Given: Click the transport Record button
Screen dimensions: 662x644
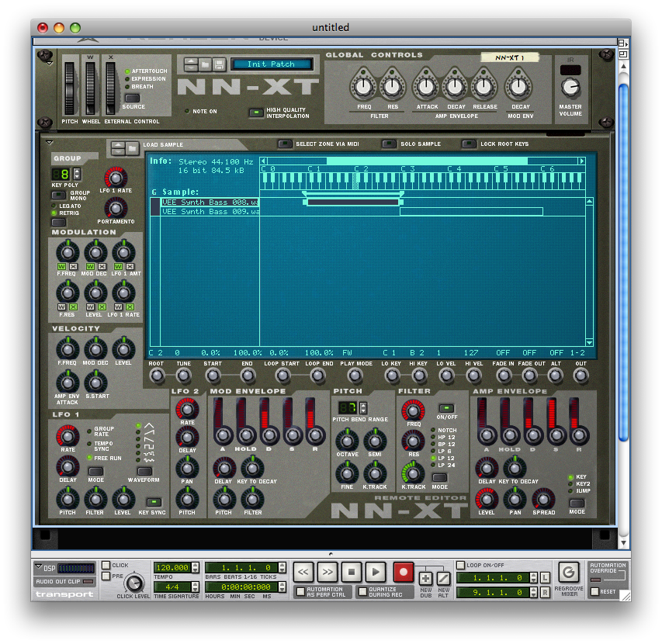Looking at the screenshot, I should pos(404,573).
